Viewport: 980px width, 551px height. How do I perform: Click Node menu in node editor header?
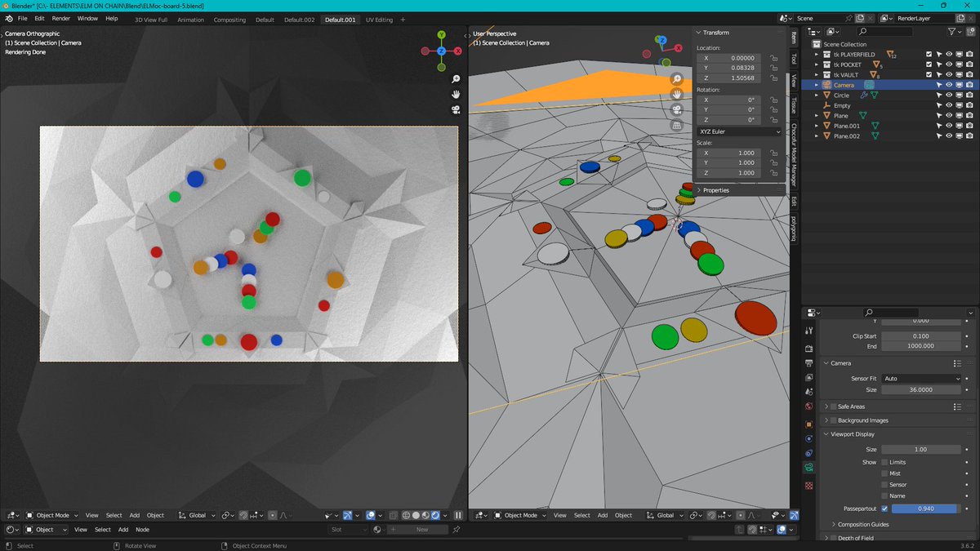pyautogui.click(x=142, y=530)
